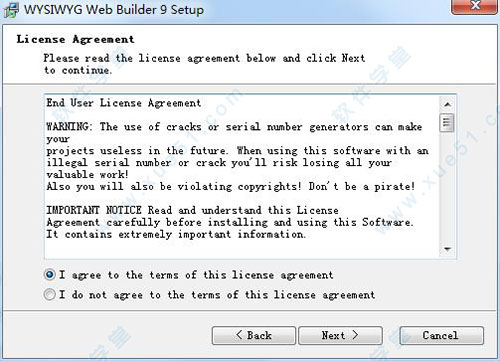This screenshot has width=500, height=361.
Task: Close the WYSIWYG Web Builder Setup window
Action: [x=474, y=6]
